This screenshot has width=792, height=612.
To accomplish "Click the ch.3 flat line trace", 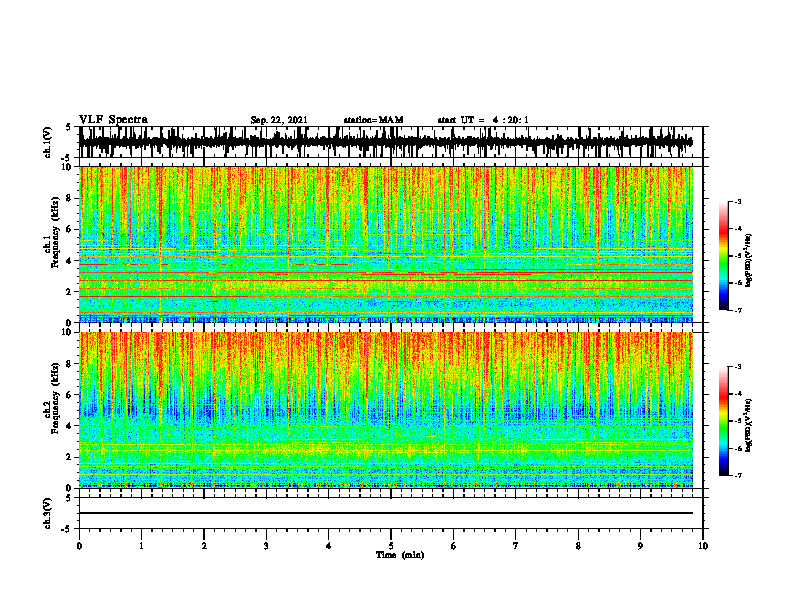I will pyautogui.click(x=386, y=513).
